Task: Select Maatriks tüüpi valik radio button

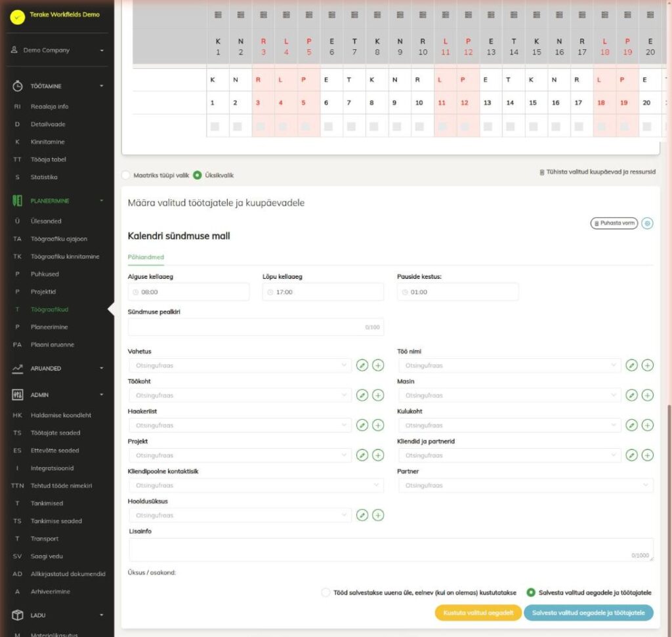Action: [125, 175]
